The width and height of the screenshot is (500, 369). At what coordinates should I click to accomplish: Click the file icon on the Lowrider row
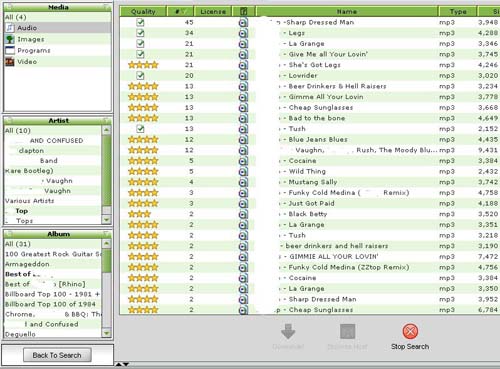pos(243,76)
